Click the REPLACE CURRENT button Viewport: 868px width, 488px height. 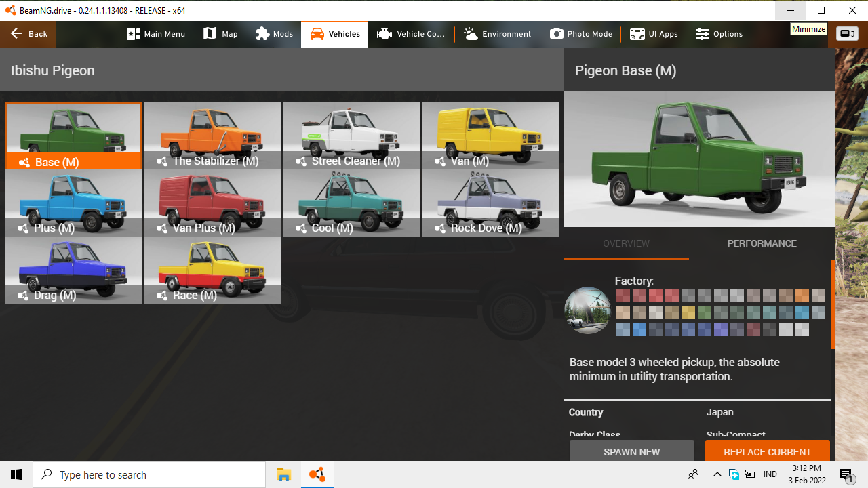(767, 451)
